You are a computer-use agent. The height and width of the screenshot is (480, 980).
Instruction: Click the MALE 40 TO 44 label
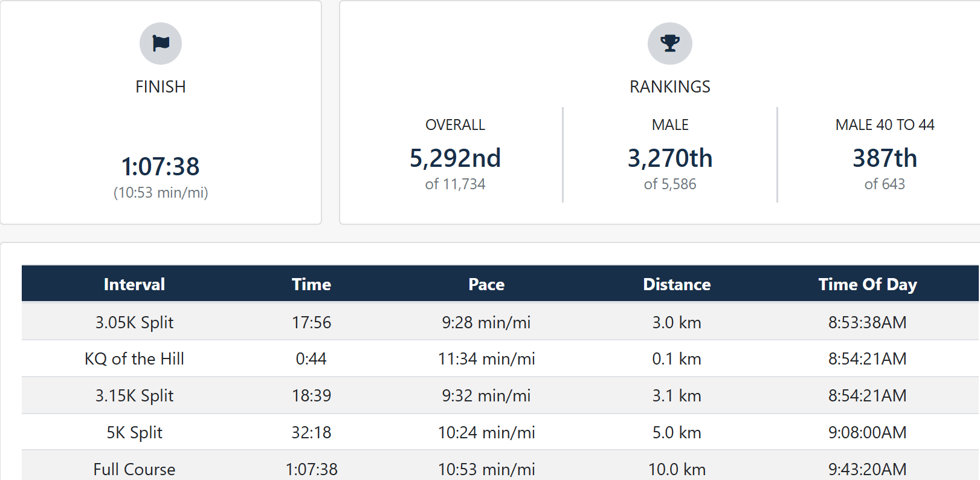pyautogui.click(x=885, y=125)
